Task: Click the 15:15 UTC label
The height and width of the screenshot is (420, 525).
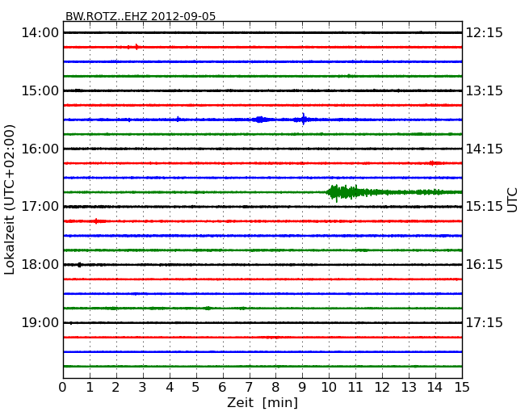Action: (485, 206)
